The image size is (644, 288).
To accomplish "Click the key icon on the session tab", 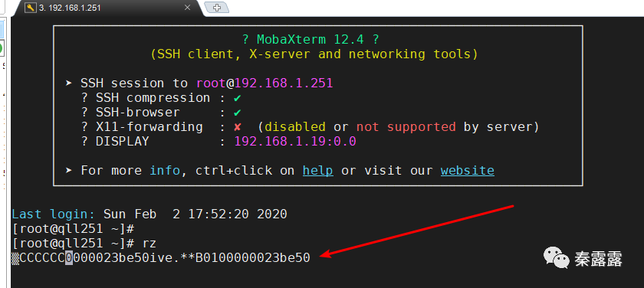I will 31,8.
